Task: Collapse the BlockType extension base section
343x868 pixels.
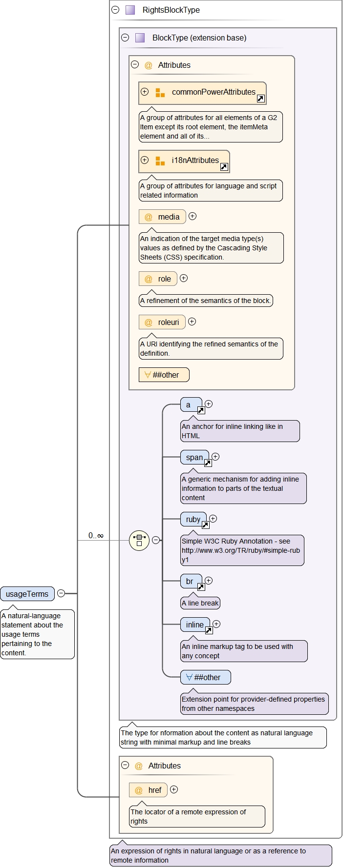Action: [125, 38]
